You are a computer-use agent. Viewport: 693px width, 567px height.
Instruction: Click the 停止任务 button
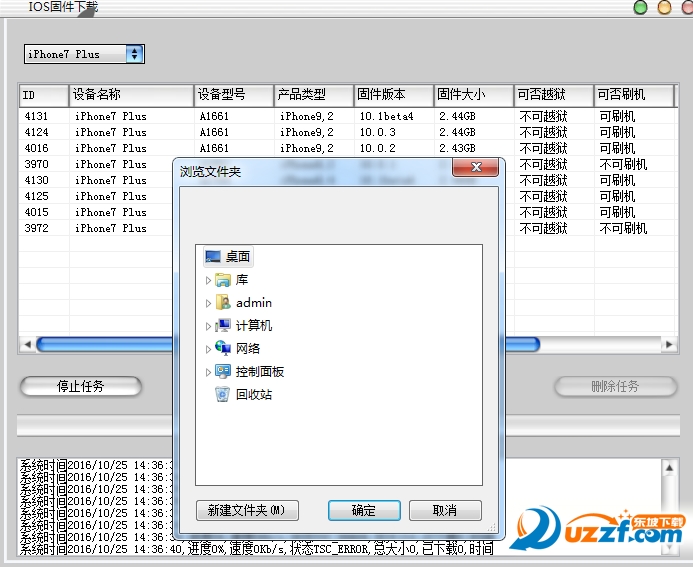point(81,386)
